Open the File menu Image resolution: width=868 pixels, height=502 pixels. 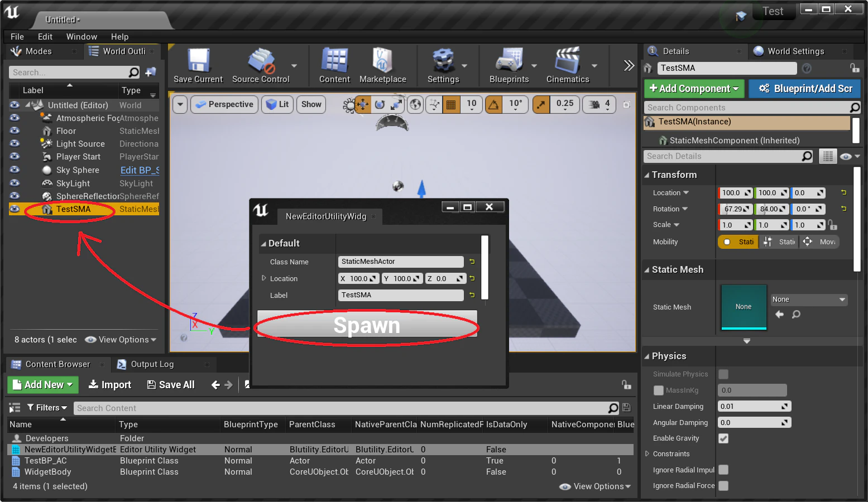tap(17, 37)
